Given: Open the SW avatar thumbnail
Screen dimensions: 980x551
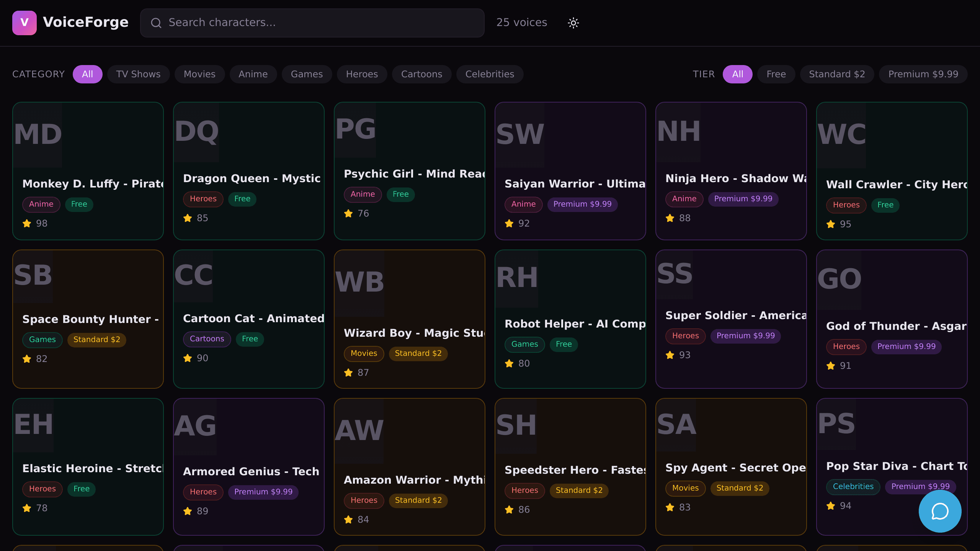Looking at the screenshot, I should [x=520, y=135].
